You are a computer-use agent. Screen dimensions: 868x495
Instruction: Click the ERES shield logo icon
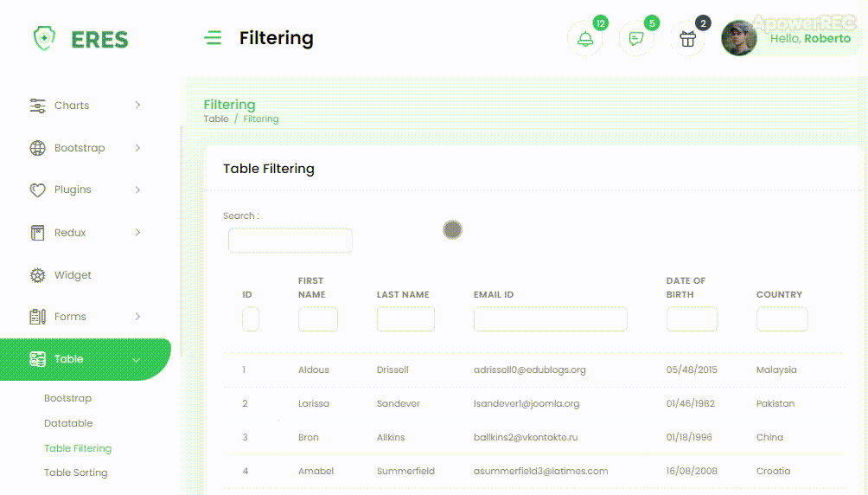click(x=43, y=38)
